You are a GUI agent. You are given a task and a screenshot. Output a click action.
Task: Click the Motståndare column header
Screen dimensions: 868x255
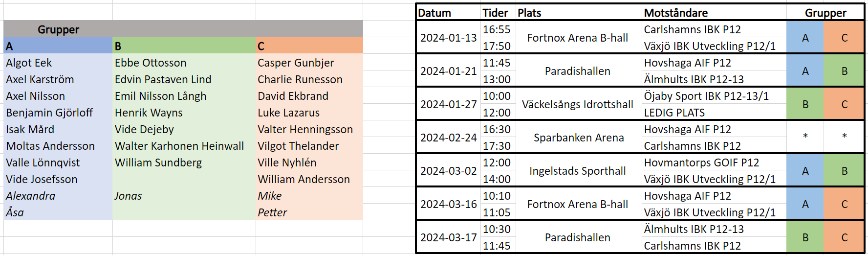(676, 13)
